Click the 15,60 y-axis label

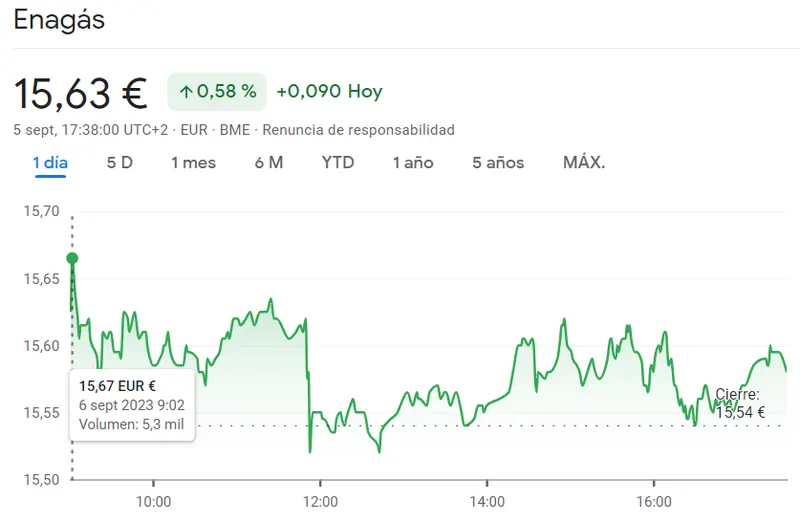coord(41,346)
